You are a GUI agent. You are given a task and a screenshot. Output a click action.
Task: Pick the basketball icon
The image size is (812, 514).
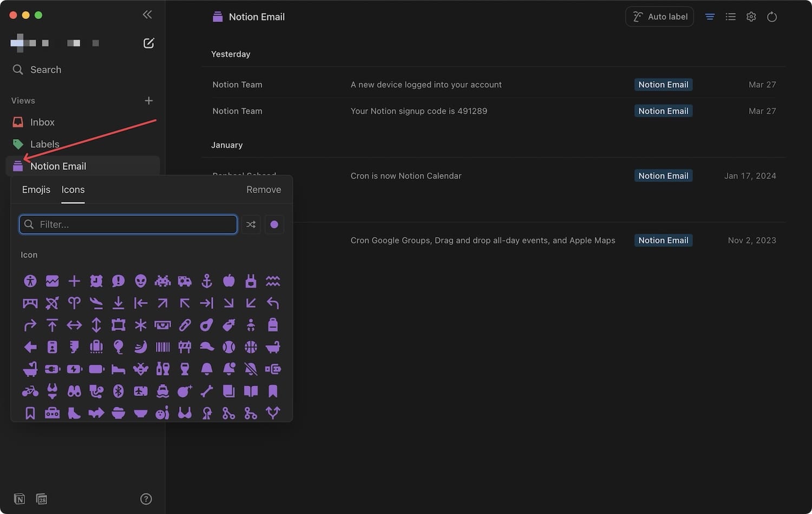click(251, 347)
